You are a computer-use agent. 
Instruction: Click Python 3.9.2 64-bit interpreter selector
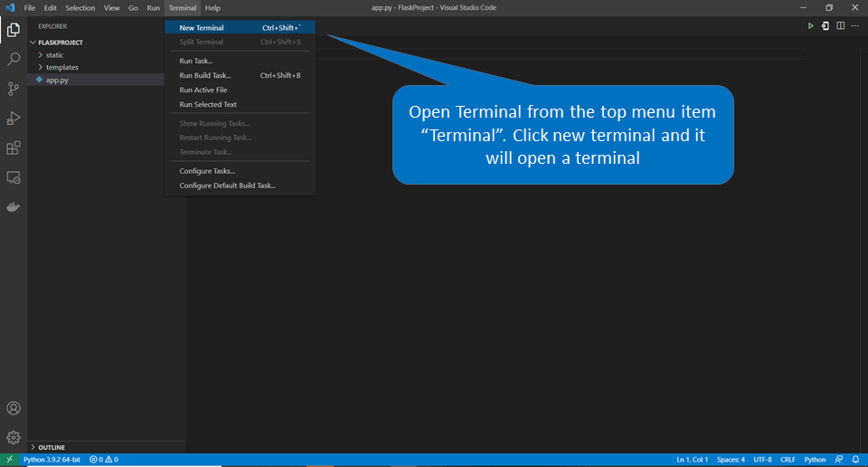click(x=52, y=460)
